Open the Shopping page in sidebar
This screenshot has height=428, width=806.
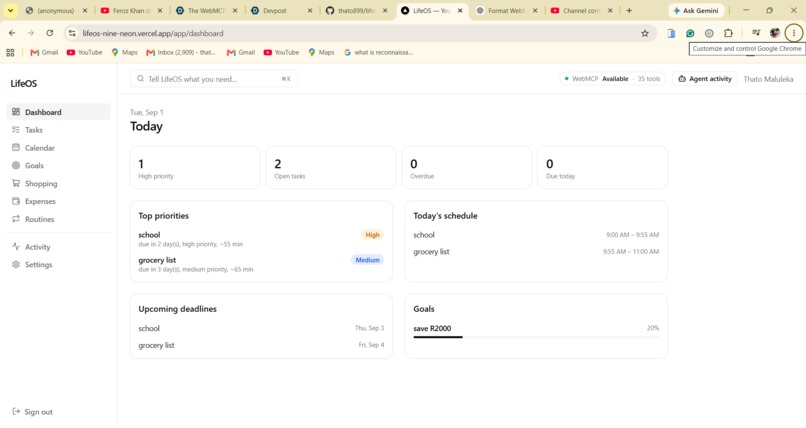[58, 183]
